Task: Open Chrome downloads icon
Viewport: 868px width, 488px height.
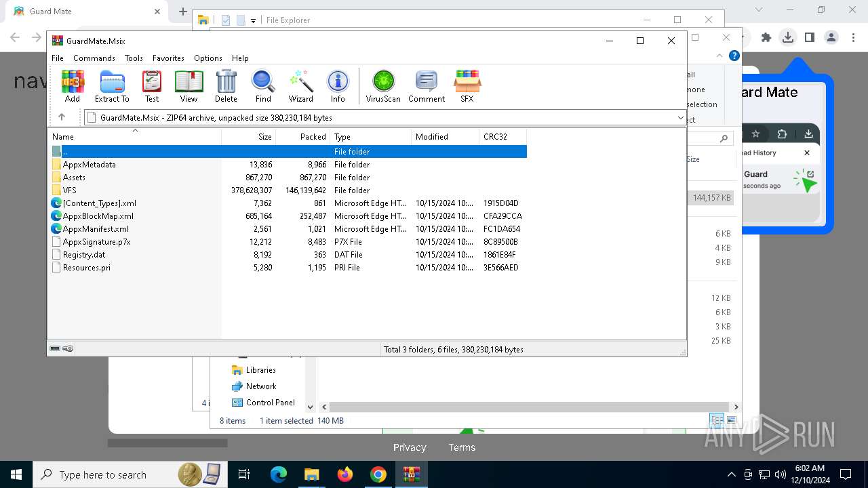Action: coord(787,38)
